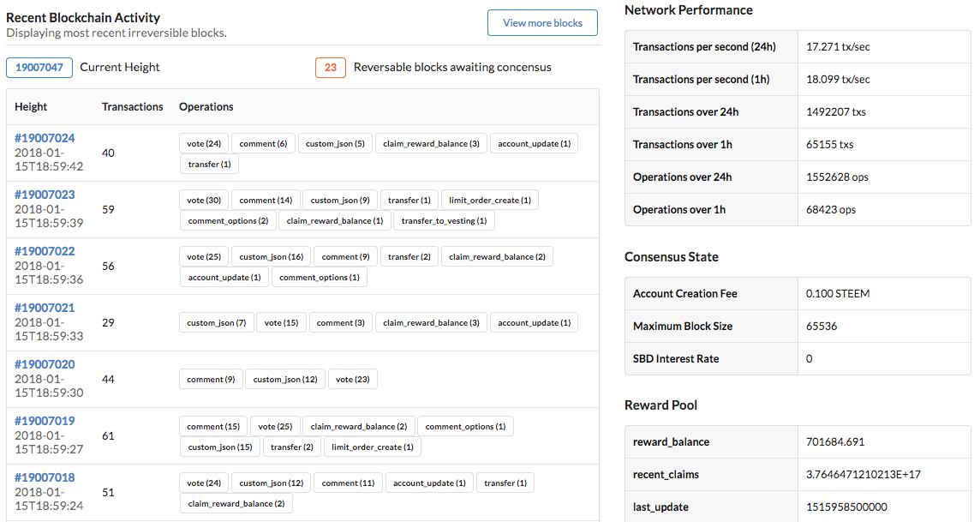Select the custom_json (16) operation tag
The height and width of the screenshot is (522, 980).
coord(272,256)
